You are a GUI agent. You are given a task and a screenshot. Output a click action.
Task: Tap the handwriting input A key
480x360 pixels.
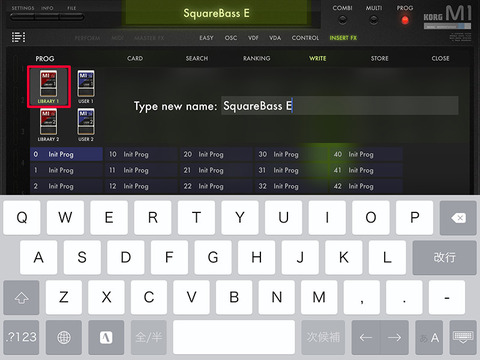tap(106, 337)
